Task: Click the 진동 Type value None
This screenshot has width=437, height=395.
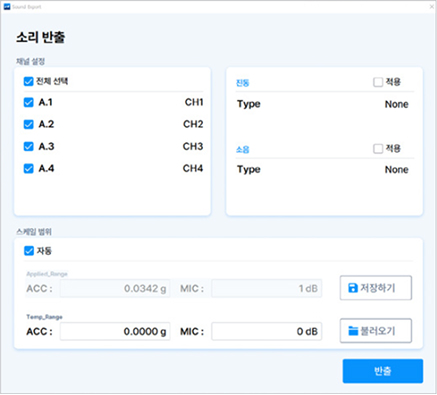Action: tap(397, 104)
